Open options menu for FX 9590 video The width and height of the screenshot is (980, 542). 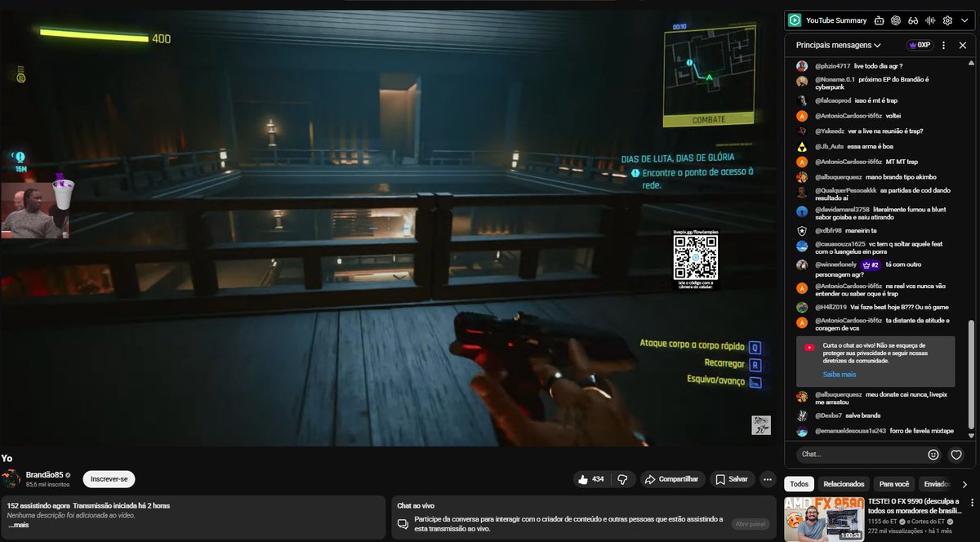pos(970,502)
